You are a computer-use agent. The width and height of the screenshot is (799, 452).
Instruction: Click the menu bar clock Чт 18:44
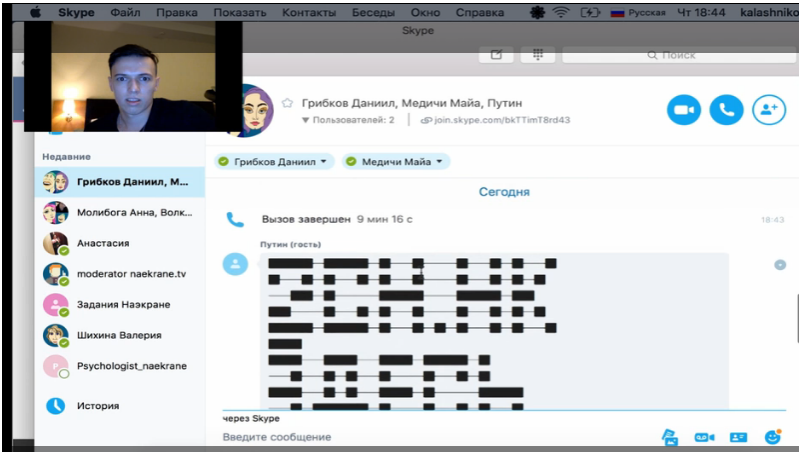[701, 12]
